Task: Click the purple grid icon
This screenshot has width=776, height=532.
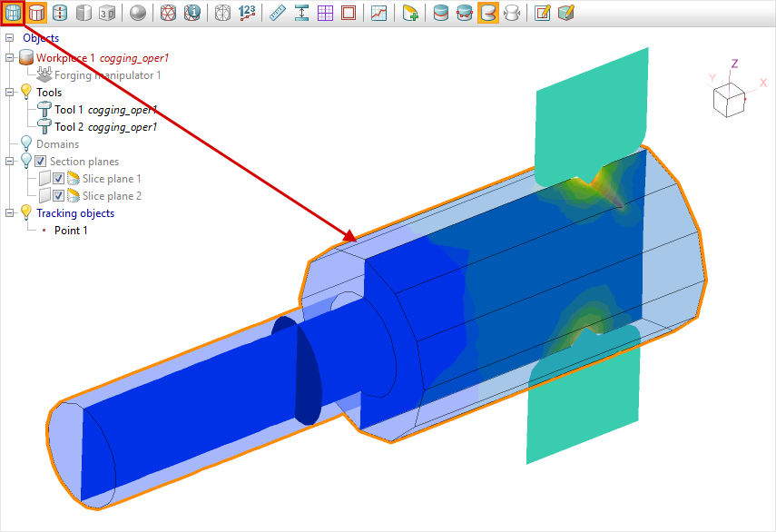Action: (325, 14)
